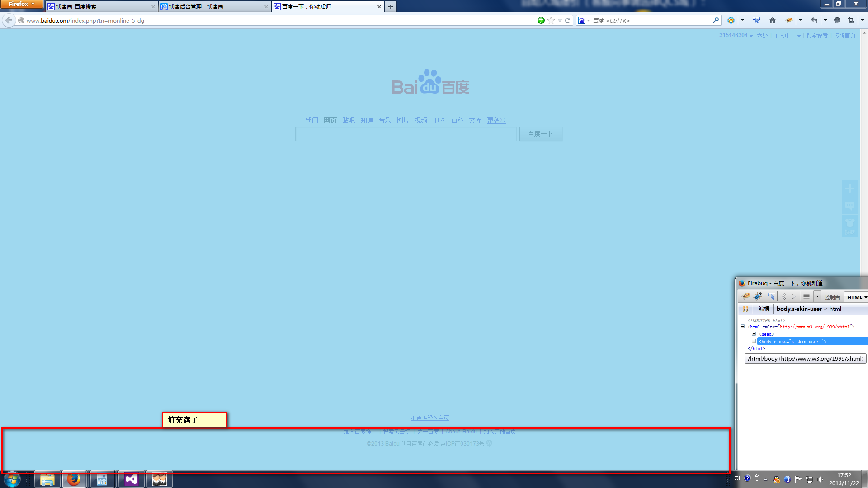Click the crop screenshot toolbar icon
The width and height of the screenshot is (868, 488).
tap(851, 20)
